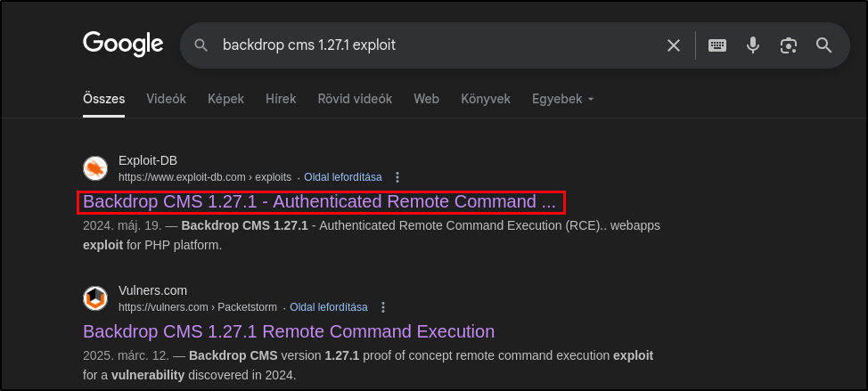Select the Könyvek tab
Image resolution: width=868 pixels, height=391 pixels.
(486, 99)
